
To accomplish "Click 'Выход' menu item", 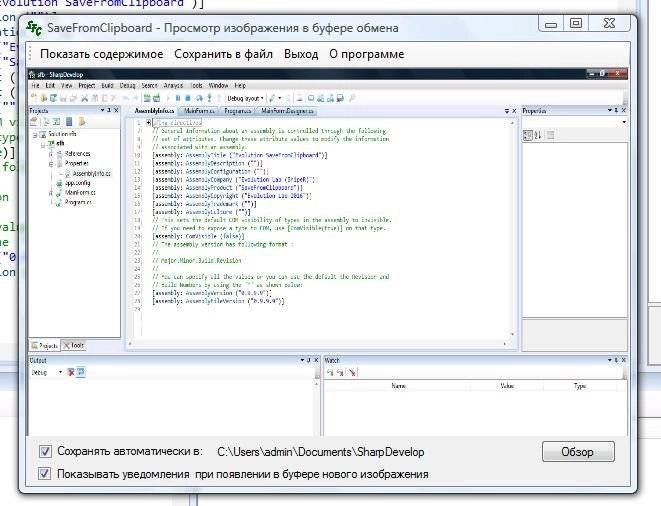I will [x=301, y=54].
